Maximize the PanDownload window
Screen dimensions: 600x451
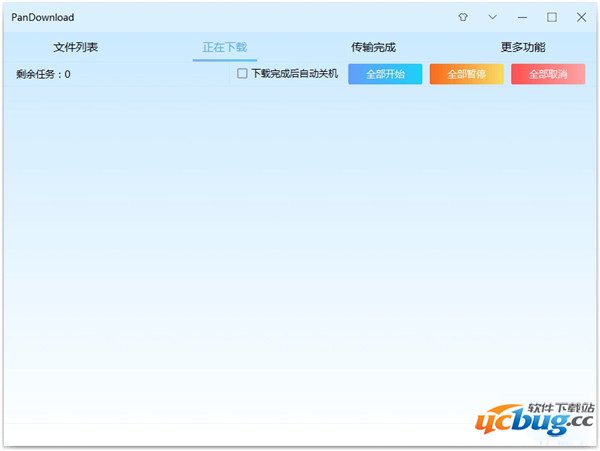(x=552, y=17)
